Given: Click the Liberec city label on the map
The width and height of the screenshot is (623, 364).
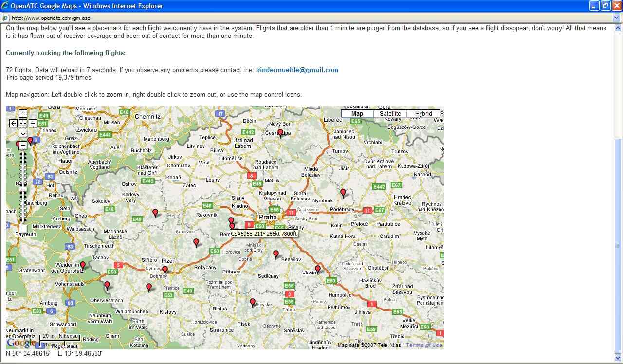Looking at the screenshot, I should click(333, 120).
